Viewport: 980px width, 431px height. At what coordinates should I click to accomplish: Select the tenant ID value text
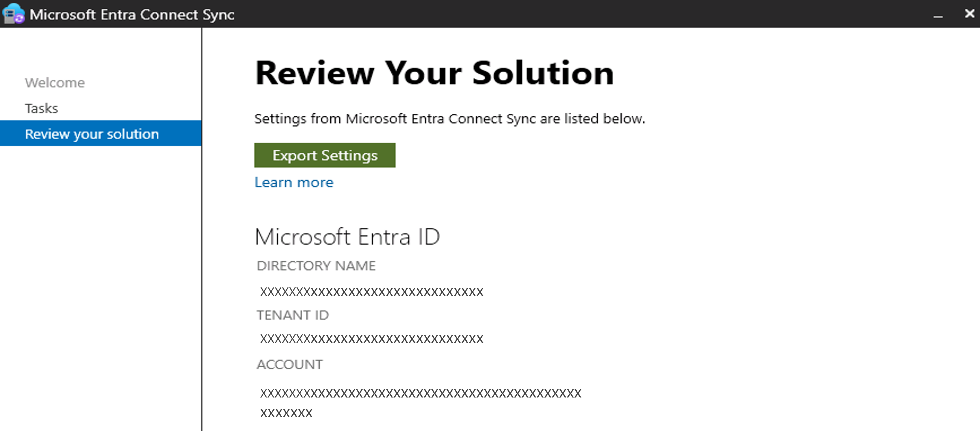point(371,339)
